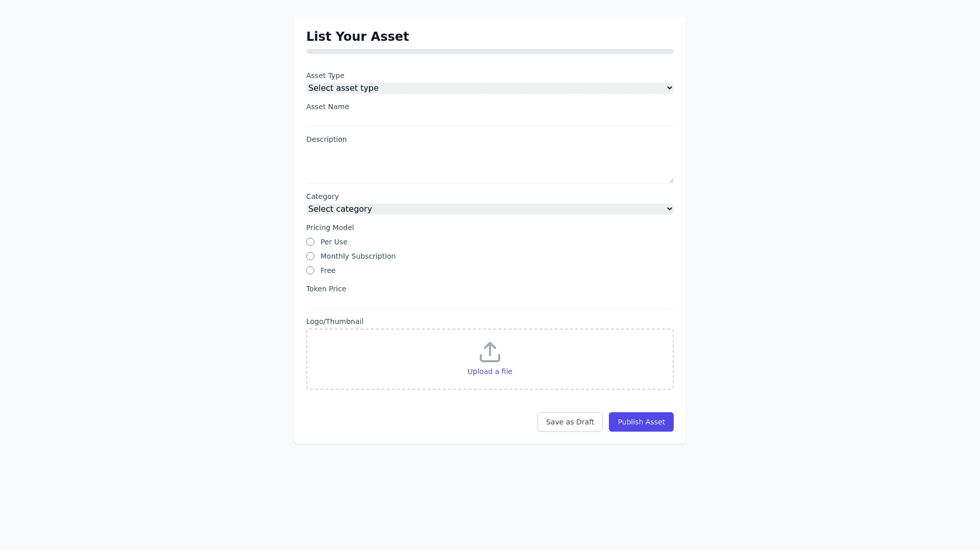Click the Save as Draft button
The width and height of the screenshot is (980, 551).
[x=570, y=422]
